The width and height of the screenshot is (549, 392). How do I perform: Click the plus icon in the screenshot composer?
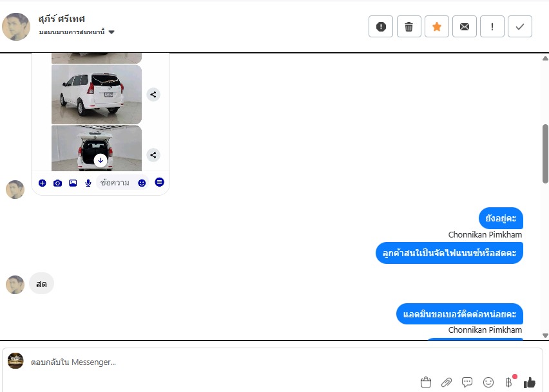pos(43,183)
